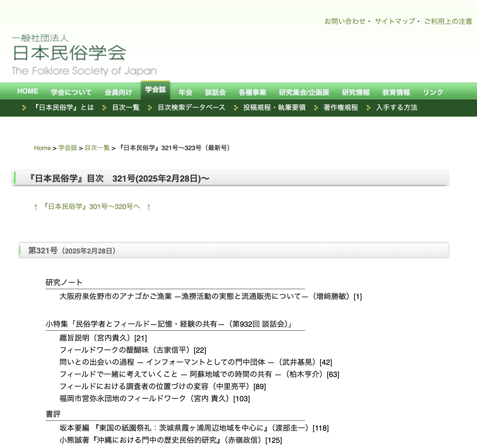
Task: Select the 会員向け menu item
Action: (x=118, y=92)
